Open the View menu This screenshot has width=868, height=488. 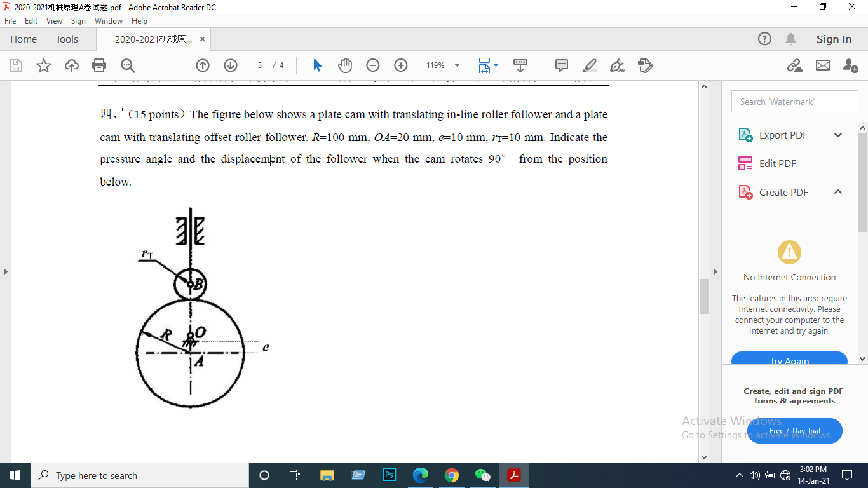pyautogui.click(x=54, y=20)
